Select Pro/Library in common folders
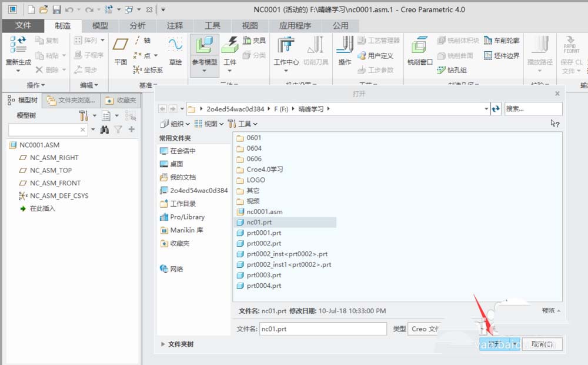The image size is (588, 365). [182, 217]
